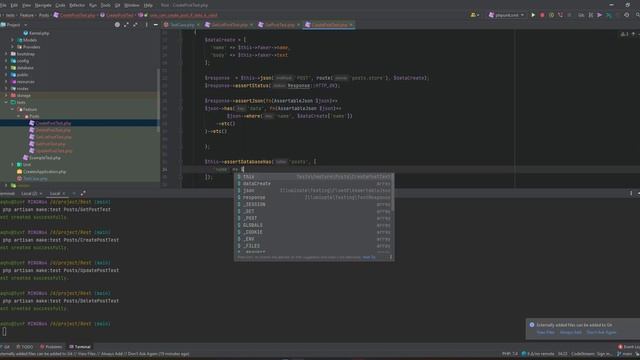Run the phpunit.xml configuration with the green play button

click(x=533, y=15)
